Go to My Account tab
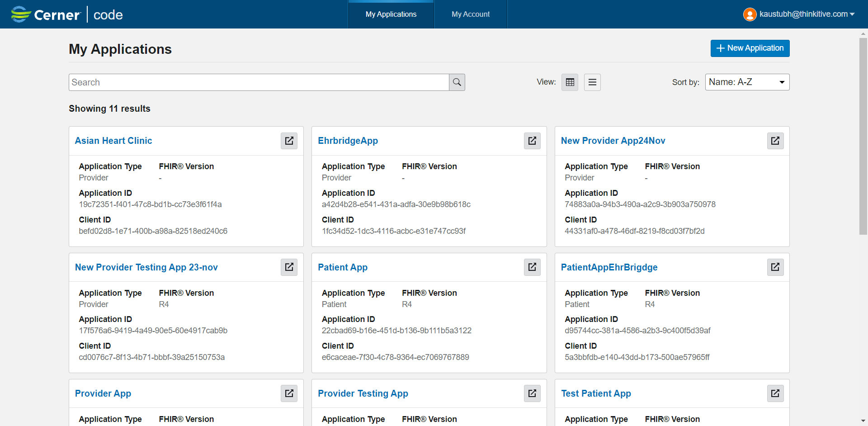The image size is (868, 426). pyautogui.click(x=471, y=14)
